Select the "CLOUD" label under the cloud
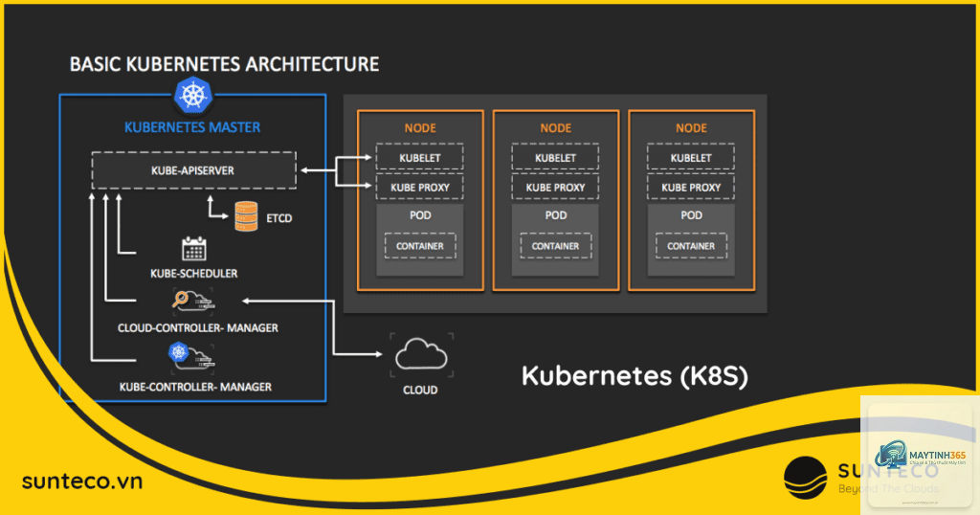This screenshot has width=980, height=515. (420, 390)
